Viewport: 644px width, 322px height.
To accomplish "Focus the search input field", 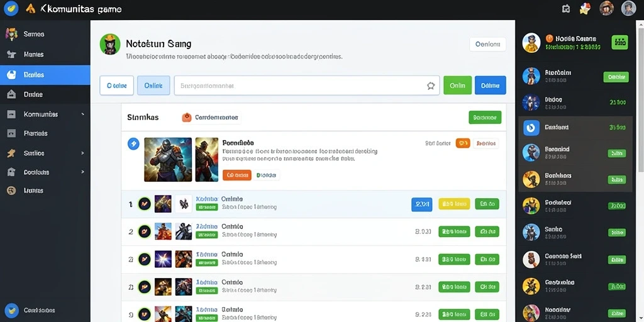I will 307,86.
